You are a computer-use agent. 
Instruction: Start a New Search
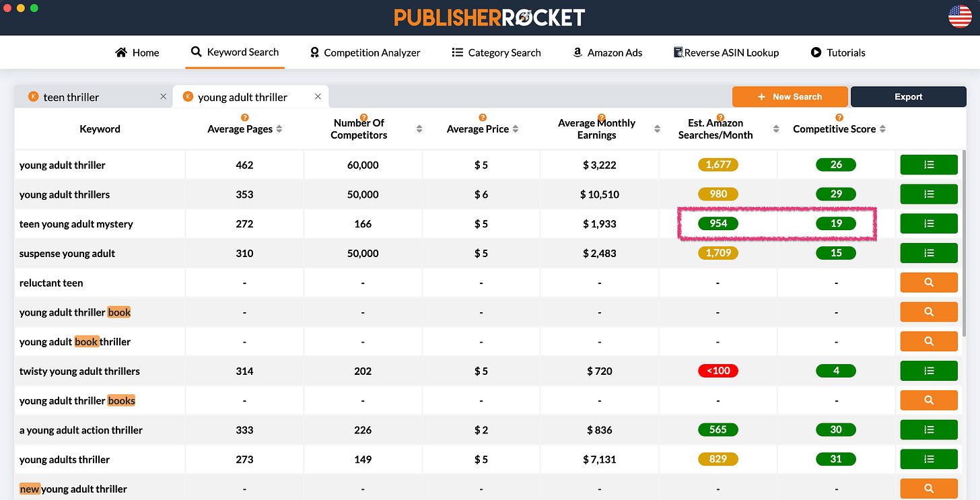coord(790,97)
